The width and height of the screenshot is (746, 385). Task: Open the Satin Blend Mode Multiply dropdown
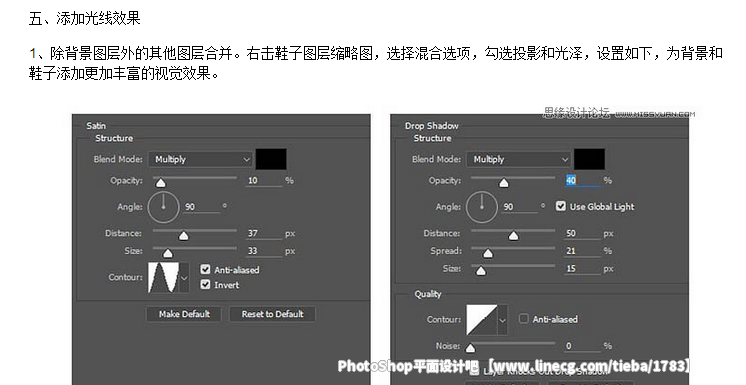pyautogui.click(x=200, y=159)
